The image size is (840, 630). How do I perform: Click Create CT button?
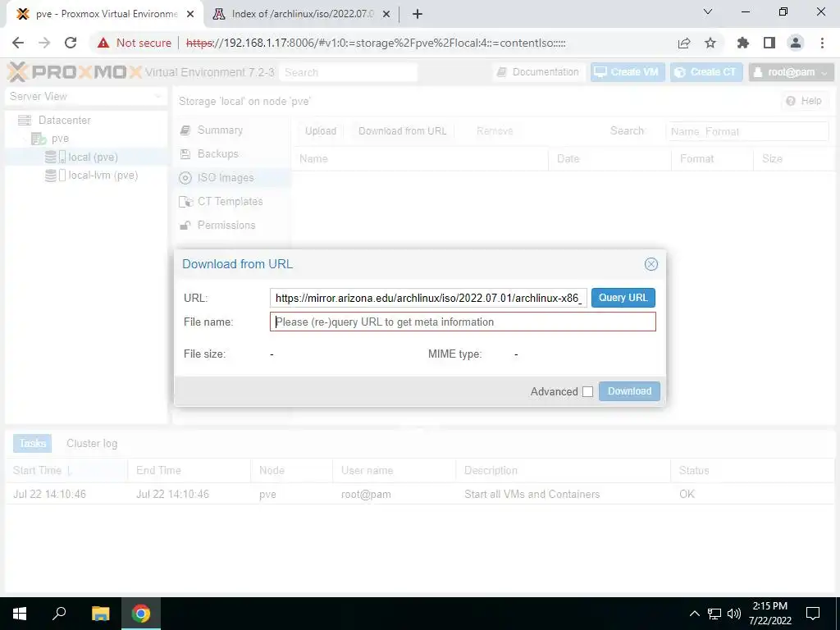point(706,72)
